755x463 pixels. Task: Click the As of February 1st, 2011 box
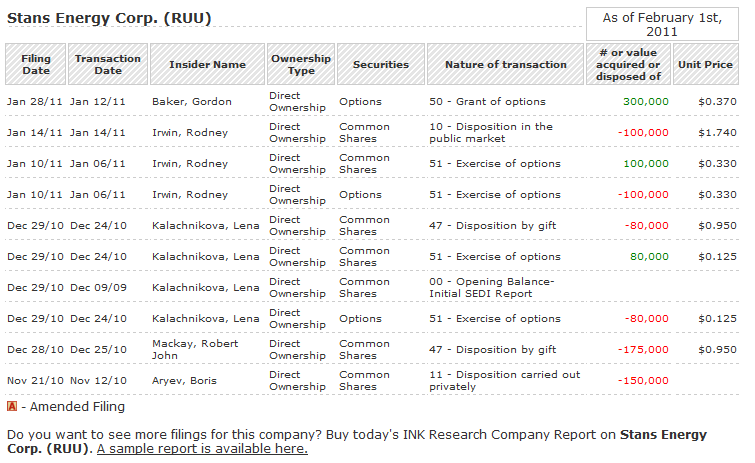pos(662,24)
